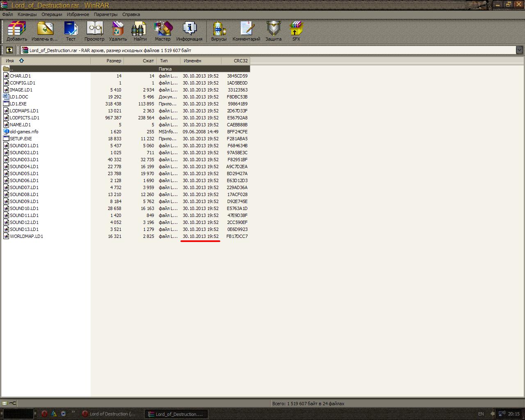Select the NAME.LD1 file
The image size is (525, 420).
[126, 125]
